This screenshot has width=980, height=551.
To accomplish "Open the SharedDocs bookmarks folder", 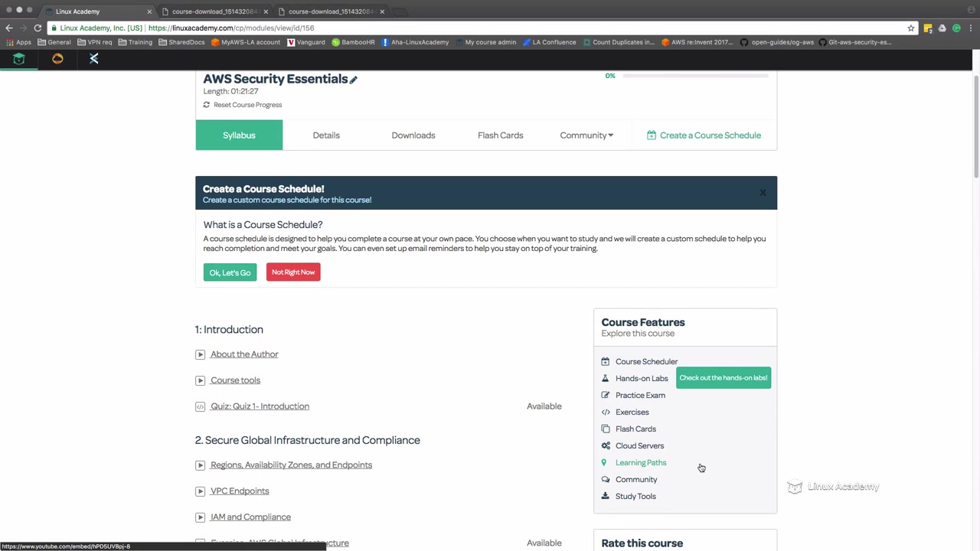I will 181,42.
